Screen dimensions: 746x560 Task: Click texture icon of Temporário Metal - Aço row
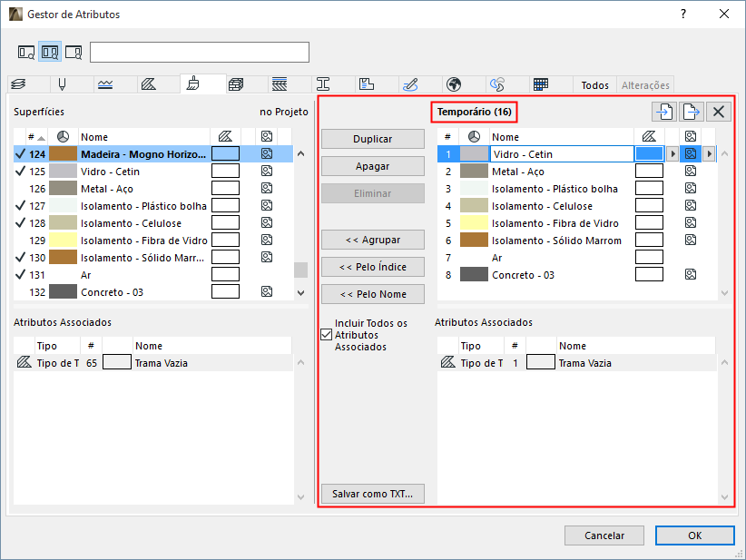(691, 172)
